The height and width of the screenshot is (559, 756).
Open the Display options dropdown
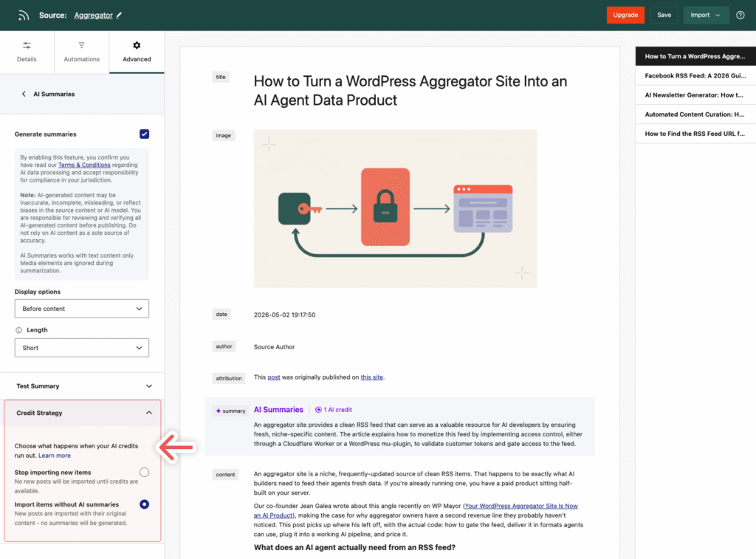point(82,309)
